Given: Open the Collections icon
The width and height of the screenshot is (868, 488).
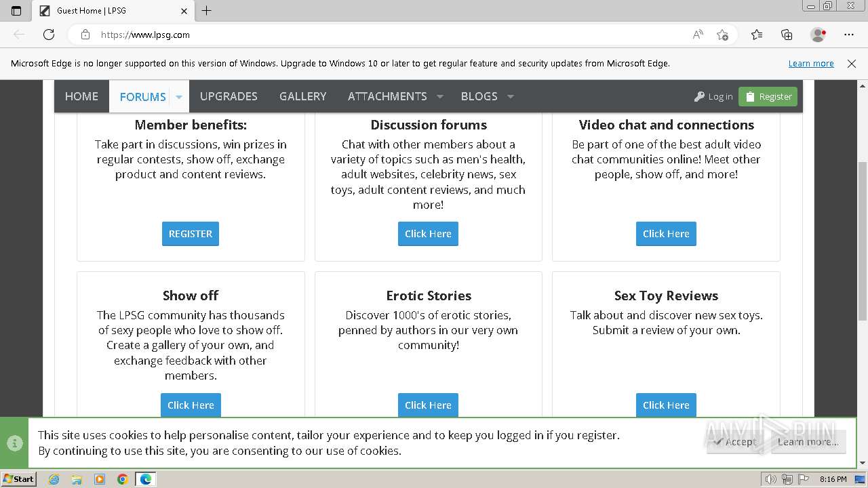Looking at the screenshot, I should [787, 35].
